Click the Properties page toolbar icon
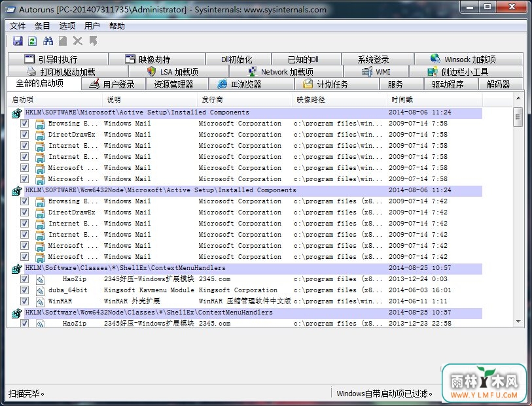 63,41
